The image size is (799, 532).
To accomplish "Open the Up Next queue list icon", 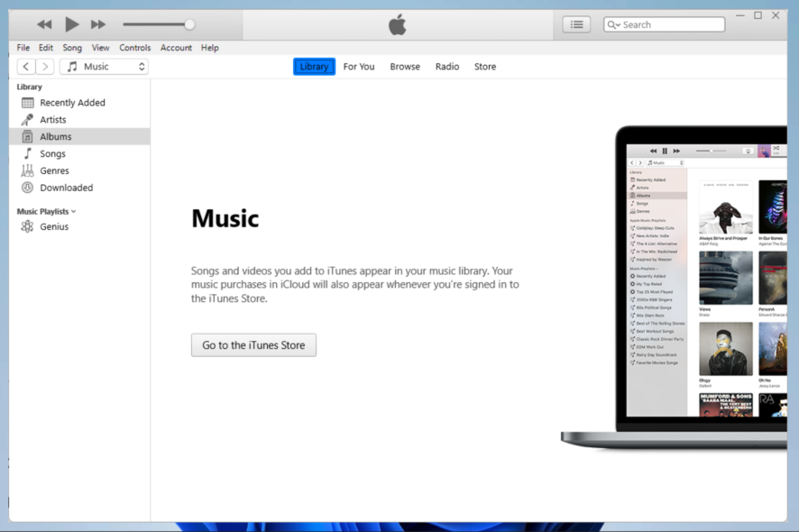I will (x=576, y=24).
